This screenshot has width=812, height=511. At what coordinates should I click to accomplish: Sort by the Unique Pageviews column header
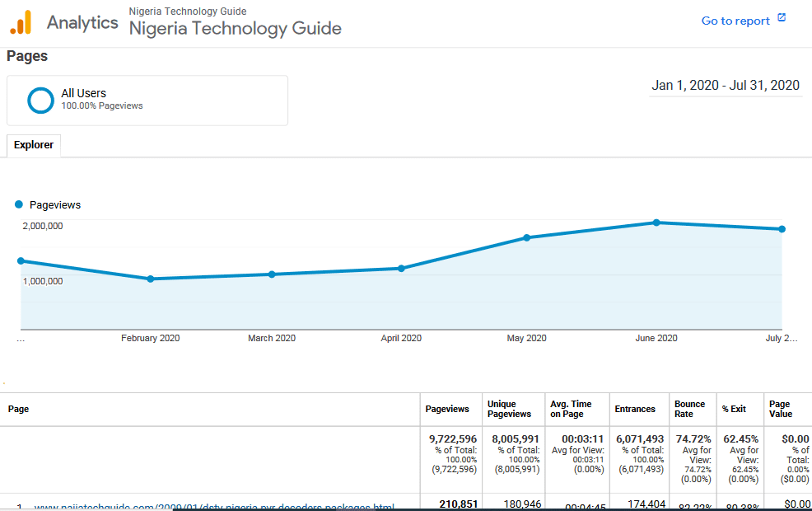[509, 409]
